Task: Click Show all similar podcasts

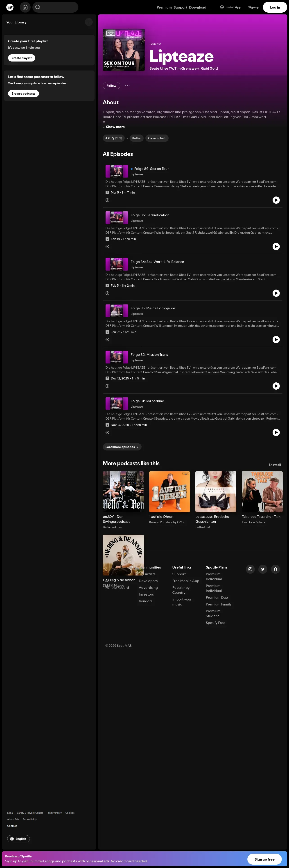Action: tap(275, 465)
